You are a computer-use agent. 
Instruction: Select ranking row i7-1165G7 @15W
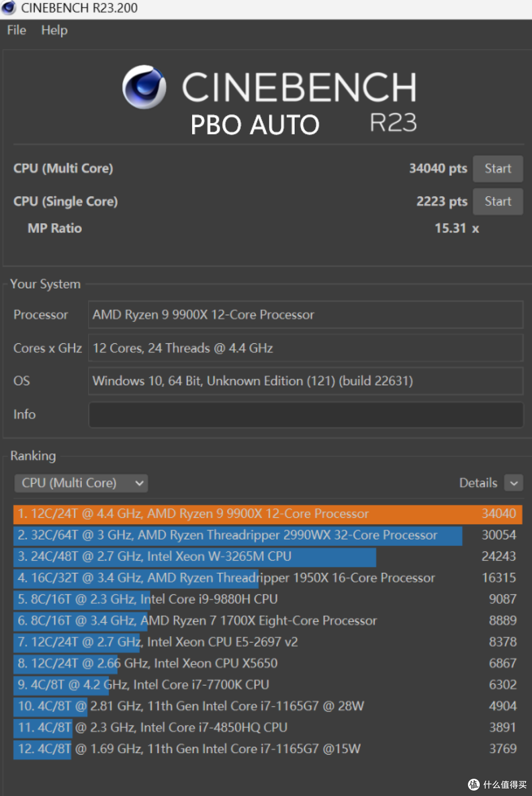[267, 749]
